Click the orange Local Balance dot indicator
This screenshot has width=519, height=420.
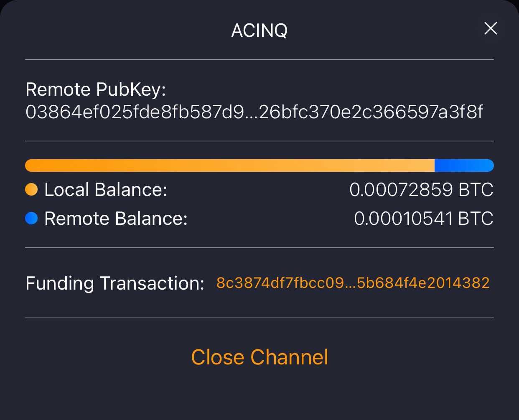tap(31, 189)
